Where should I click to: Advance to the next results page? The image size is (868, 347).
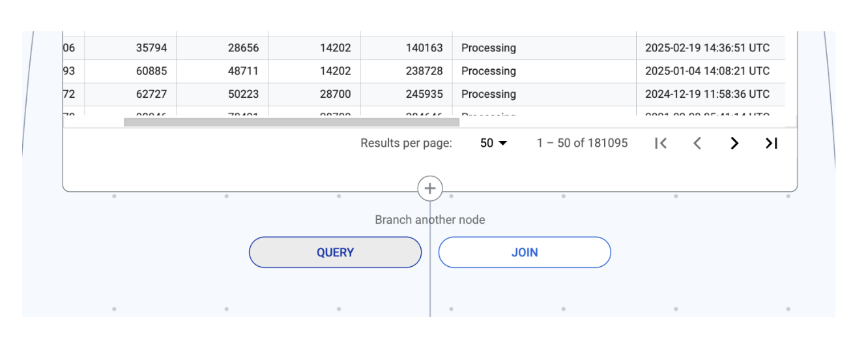[734, 143]
